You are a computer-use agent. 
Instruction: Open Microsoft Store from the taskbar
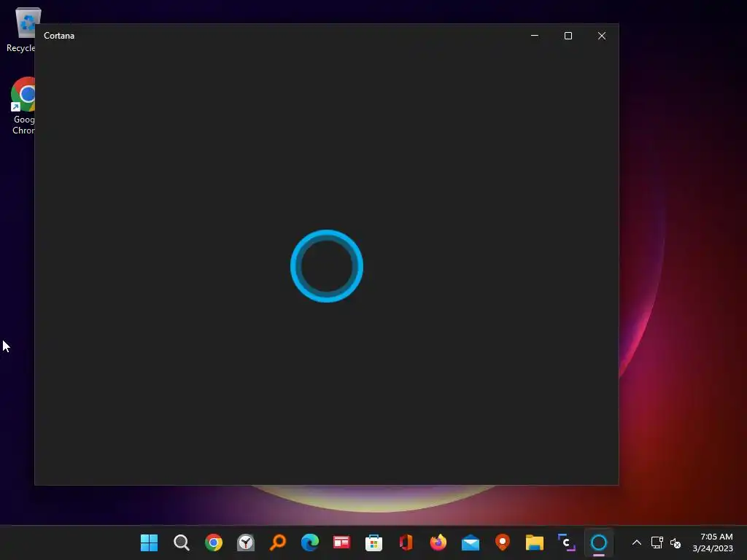(x=373, y=542)
